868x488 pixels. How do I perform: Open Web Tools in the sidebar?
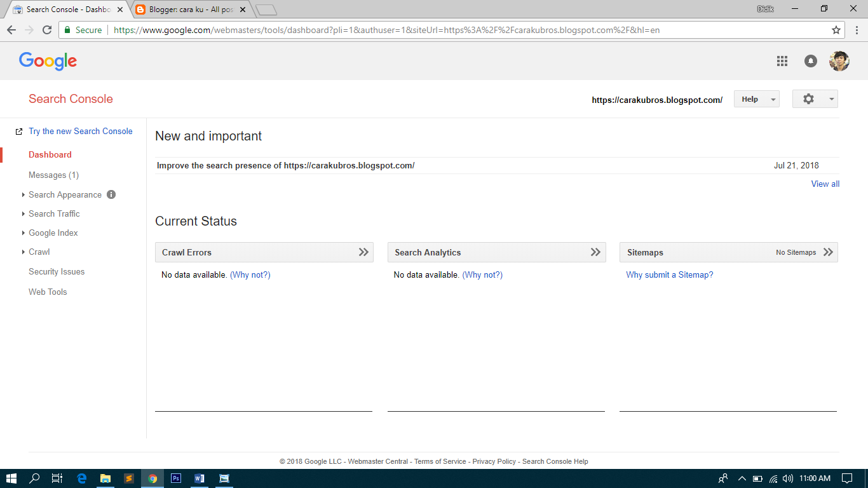[48, 292]
